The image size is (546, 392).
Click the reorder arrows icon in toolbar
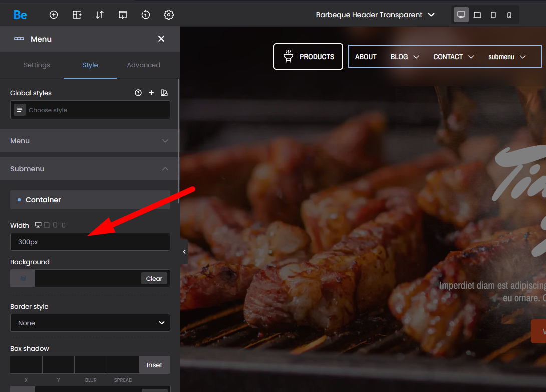pos(100,15)
